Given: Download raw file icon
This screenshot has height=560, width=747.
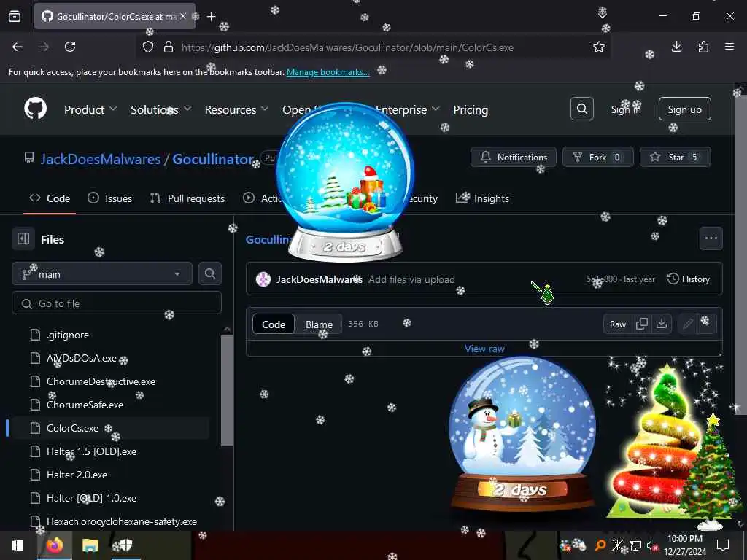Looking at the screenshot, I should (662, 324).
